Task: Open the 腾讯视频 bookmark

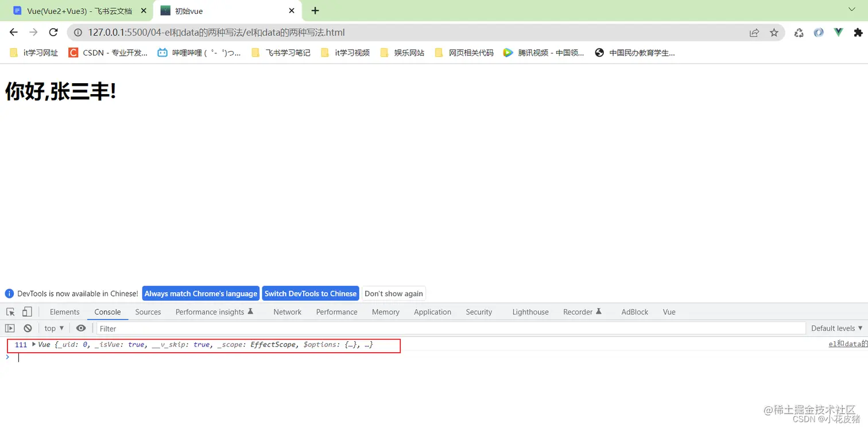Action: pyautogui.click(x=544, y=53)
